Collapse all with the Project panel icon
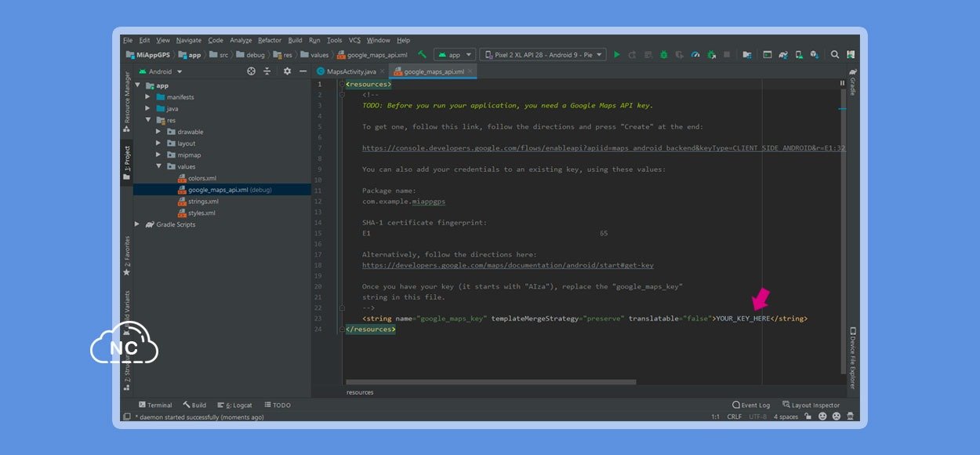This screenshot has height=455, width=980. pos(267,71)
